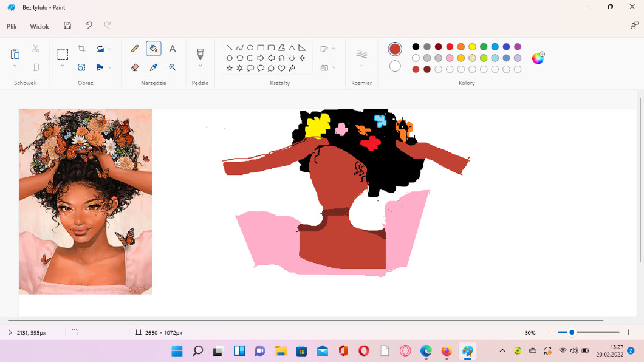This screenshot has width=644, height=362.
Task: Open the rotate dropdown arrow
Action: (110, 49)
